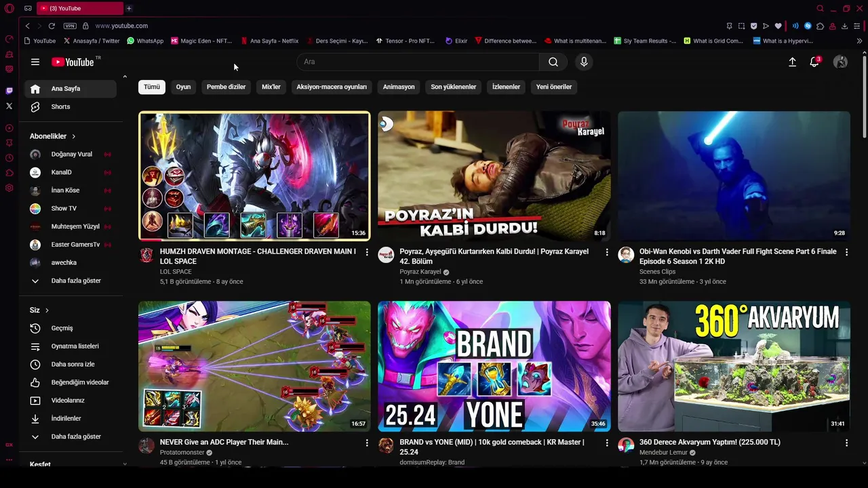Show more bookmarks with double chevron
Viewport: 868px width, 488px height.
coord(859,41)
